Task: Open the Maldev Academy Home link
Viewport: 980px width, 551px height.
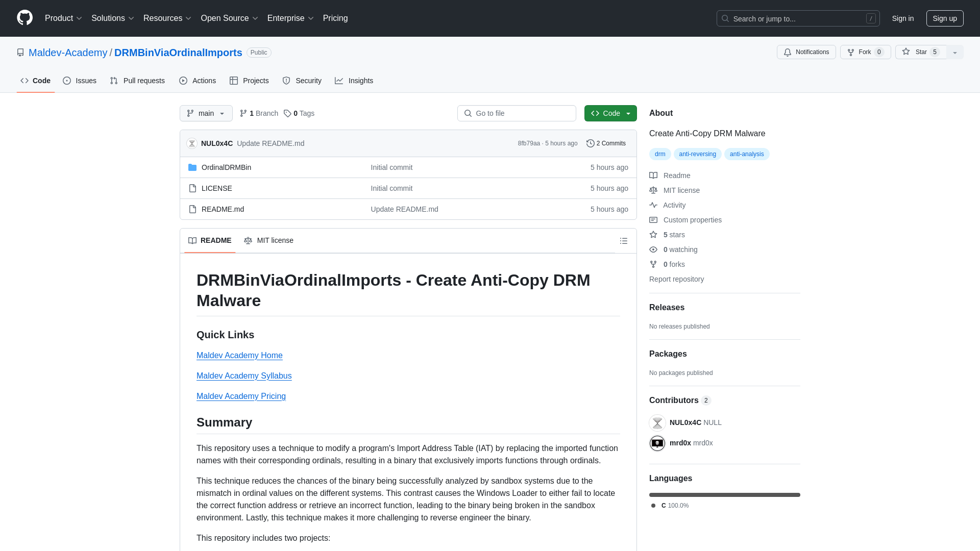Action: (239, 356)
